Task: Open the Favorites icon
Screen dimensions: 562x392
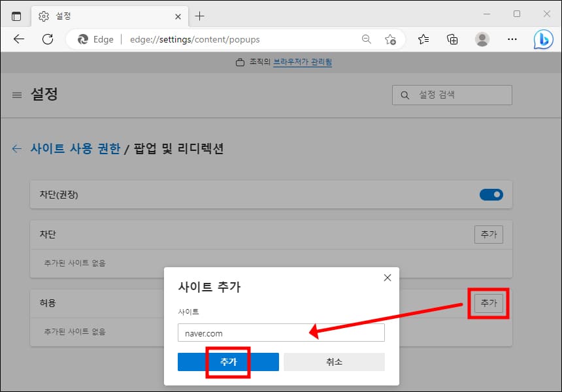Action: [423, 39]
